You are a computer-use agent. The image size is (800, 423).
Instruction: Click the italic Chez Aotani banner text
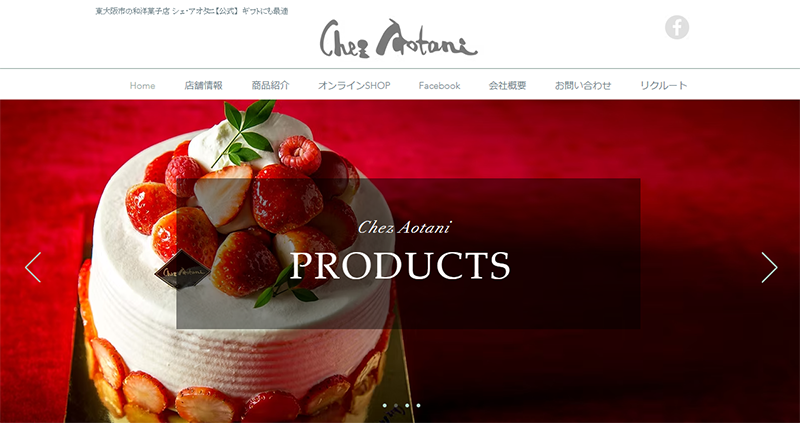click(x=404, y=228)
